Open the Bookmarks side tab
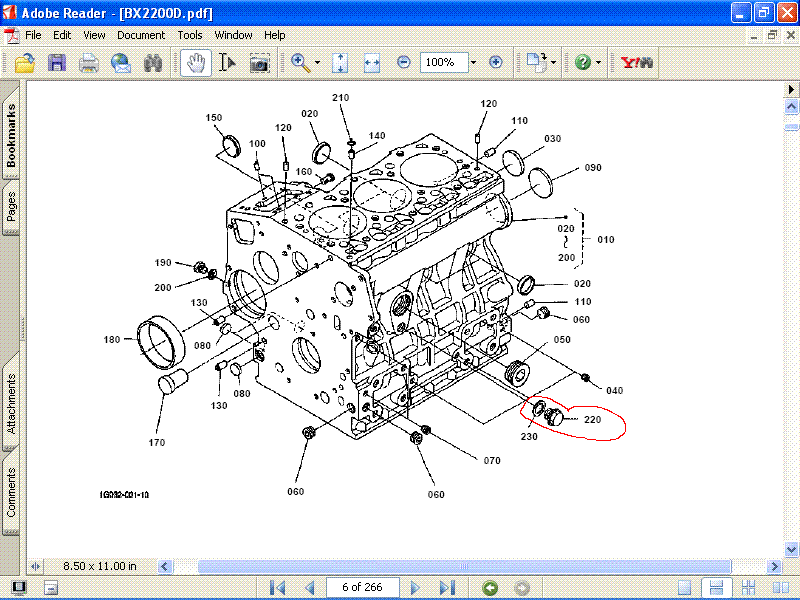Image resolution: width=800 pixels, height=600 pixels. 11,134
